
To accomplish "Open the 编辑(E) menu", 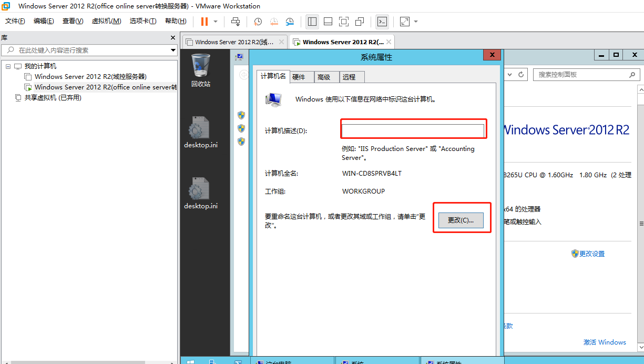I will pos(44,21).
